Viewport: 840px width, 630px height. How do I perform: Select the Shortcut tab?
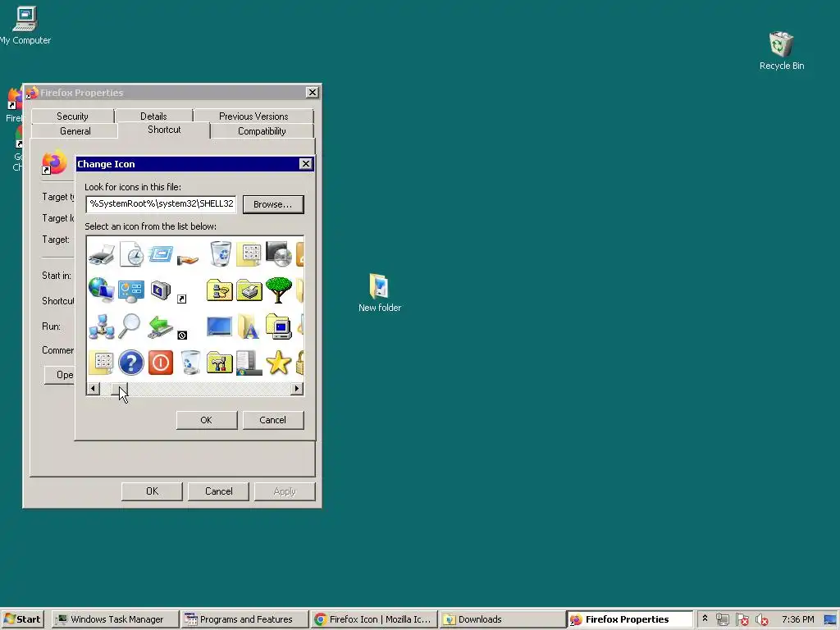point(164,130)
